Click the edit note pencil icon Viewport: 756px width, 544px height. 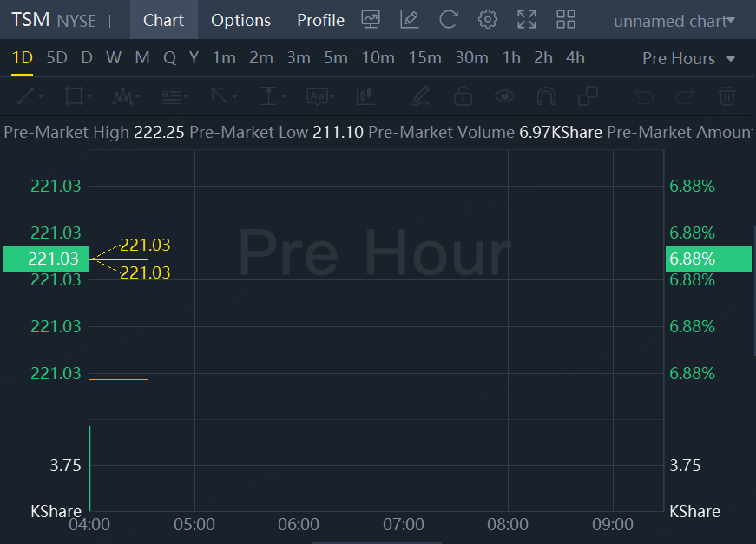[x=410, y=19]
